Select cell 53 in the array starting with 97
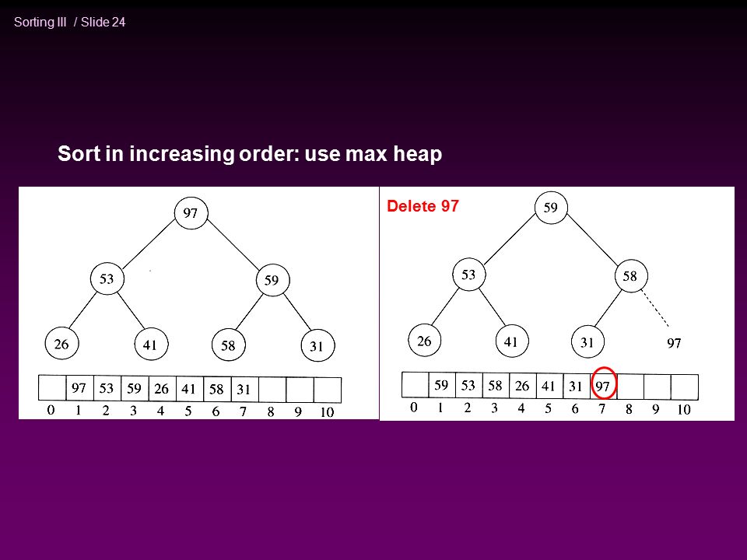Viewport: 747px width, 560px height. pos(107,389)
